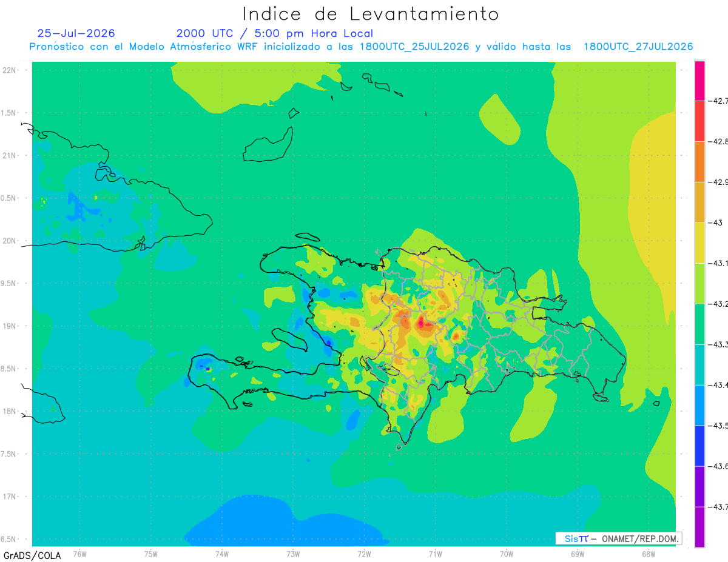Pick the magenta swatch above -42.7 in the colorbar
Screen dimensions: 728x562
(x=699, y=81)
